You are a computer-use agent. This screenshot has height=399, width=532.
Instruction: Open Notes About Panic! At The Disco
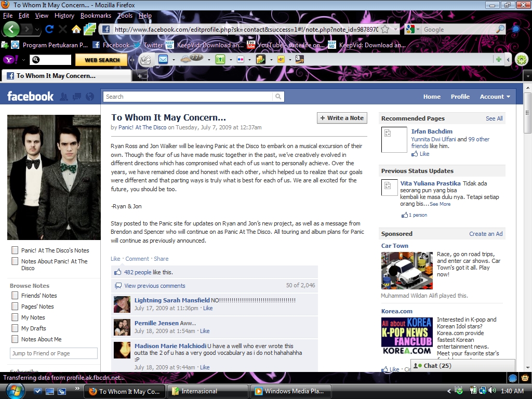[54, 264]
